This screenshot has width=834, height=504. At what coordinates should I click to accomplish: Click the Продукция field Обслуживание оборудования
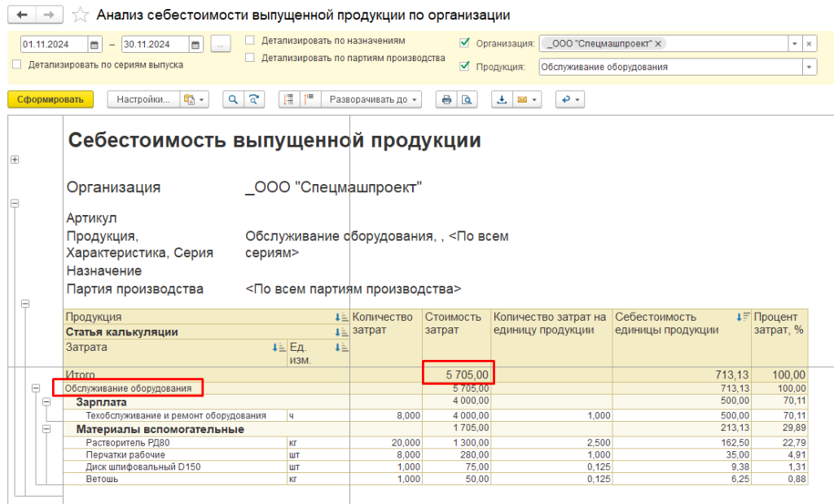(x=670, y=67)
